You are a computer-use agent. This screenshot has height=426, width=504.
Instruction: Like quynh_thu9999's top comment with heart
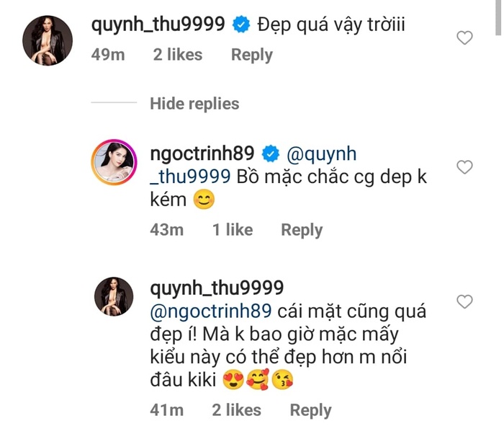(x=465, y=37)
